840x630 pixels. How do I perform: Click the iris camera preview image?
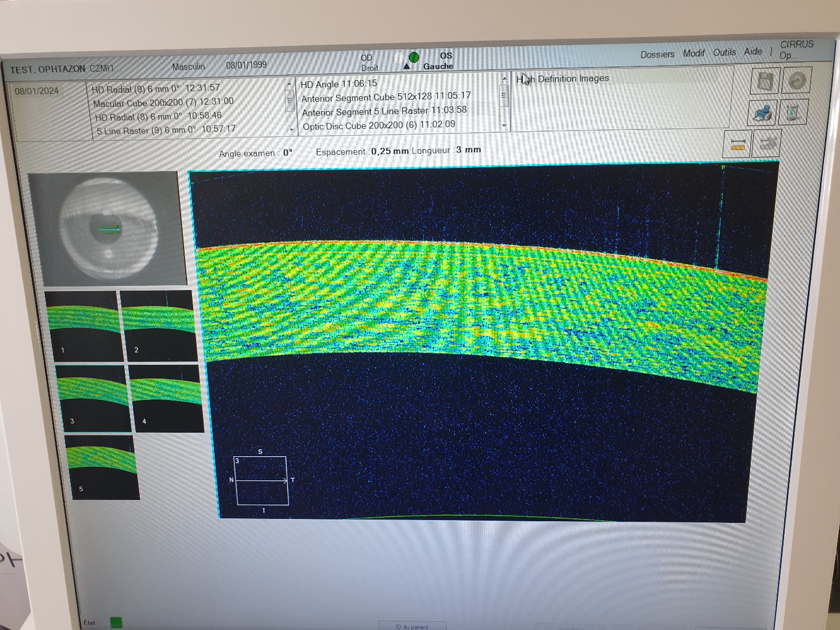[107, 229]
